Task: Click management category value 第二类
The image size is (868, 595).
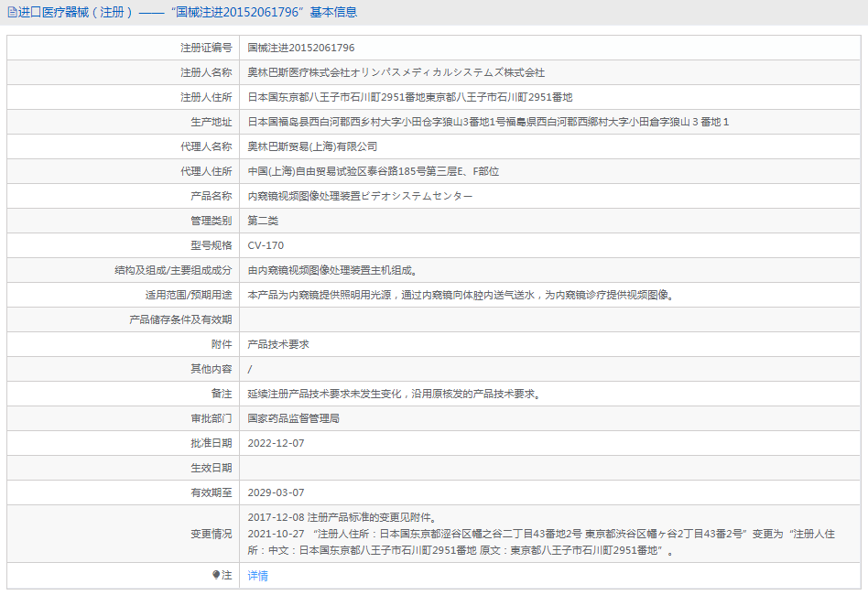Action: [263, 221]
